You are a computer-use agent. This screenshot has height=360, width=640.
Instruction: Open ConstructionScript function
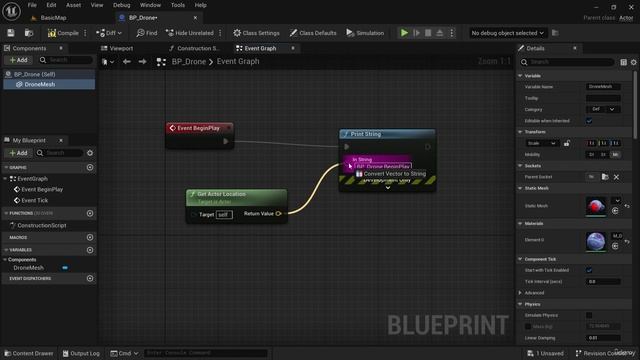42,225
